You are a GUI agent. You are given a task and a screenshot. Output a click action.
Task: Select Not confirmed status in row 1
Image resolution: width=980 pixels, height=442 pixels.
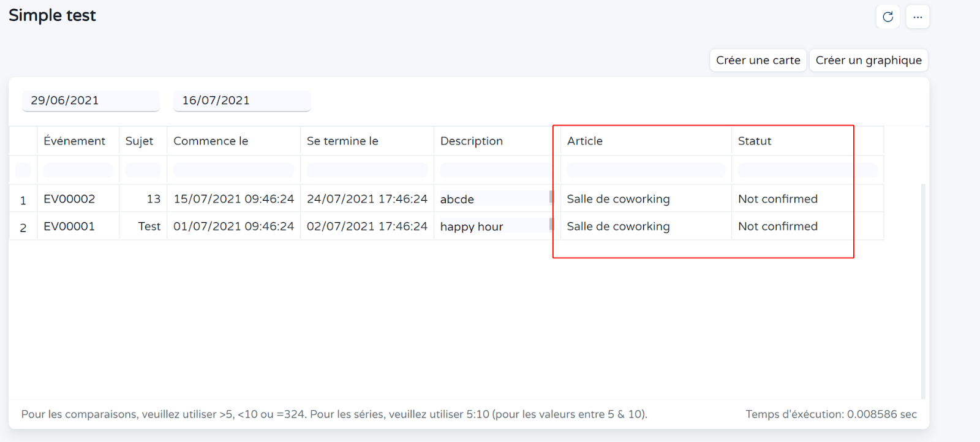coord(778,199)
